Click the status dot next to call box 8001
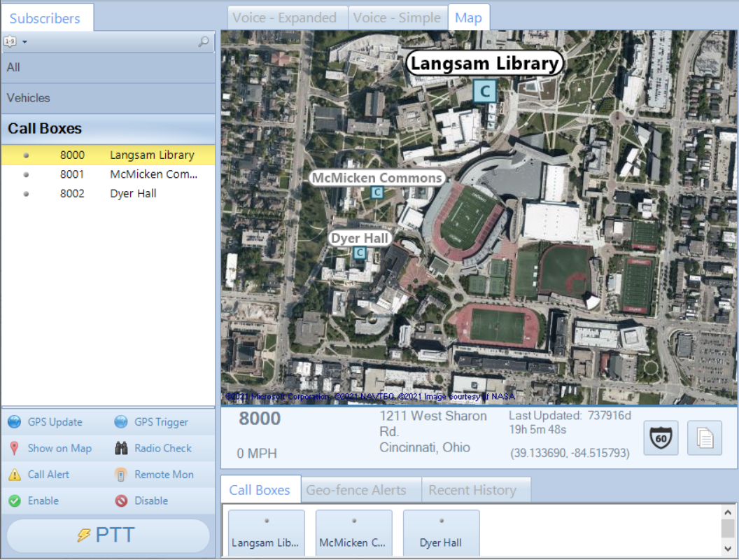 tap(26, 174)
